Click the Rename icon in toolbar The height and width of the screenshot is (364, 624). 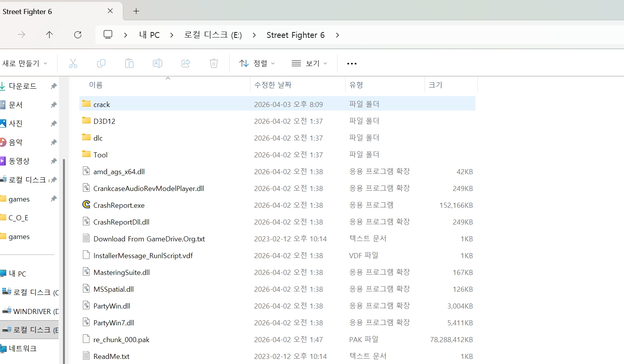pos(158,63)
